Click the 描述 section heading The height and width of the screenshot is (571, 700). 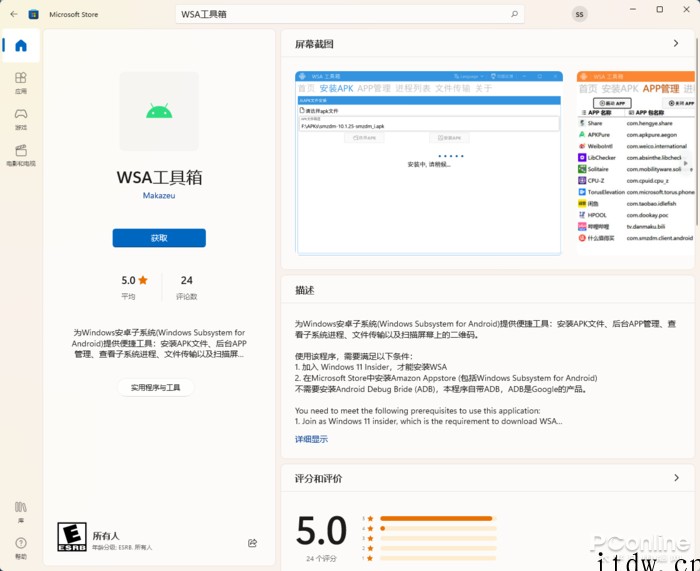(304, 290)
